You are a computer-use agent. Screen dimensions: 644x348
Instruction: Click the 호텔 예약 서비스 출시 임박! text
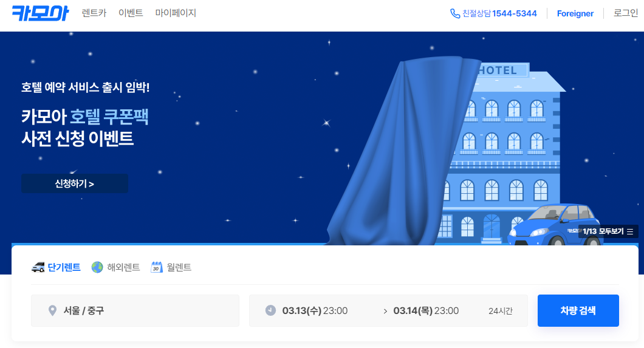pos(86,87)
